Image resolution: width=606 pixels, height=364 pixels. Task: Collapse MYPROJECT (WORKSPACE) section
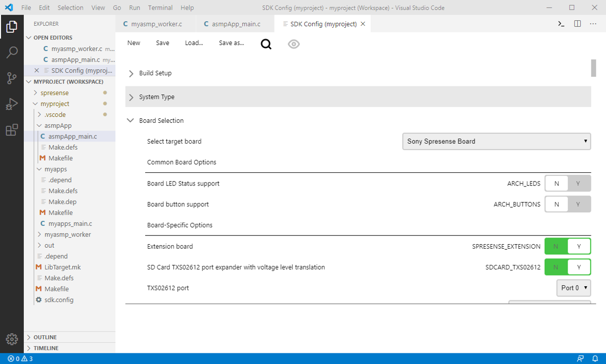29,81
